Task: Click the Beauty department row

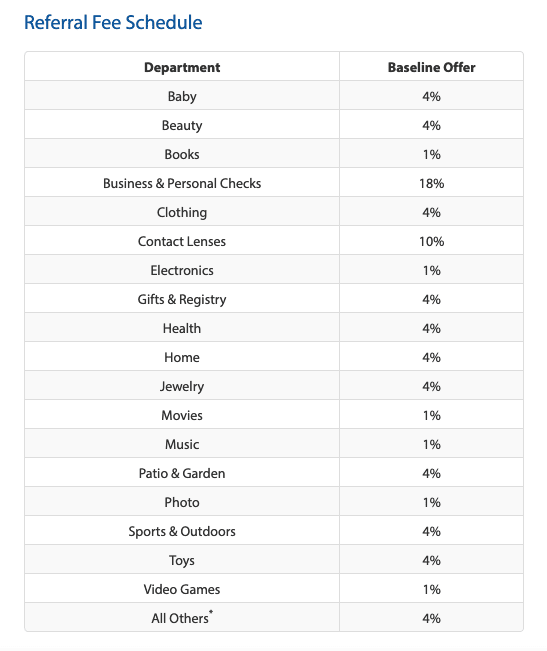Action: (274, 125)
